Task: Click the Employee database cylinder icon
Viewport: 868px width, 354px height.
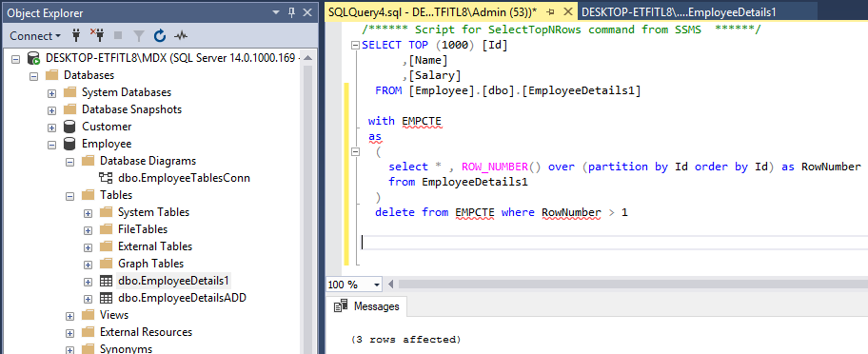Action: [69, 144]
